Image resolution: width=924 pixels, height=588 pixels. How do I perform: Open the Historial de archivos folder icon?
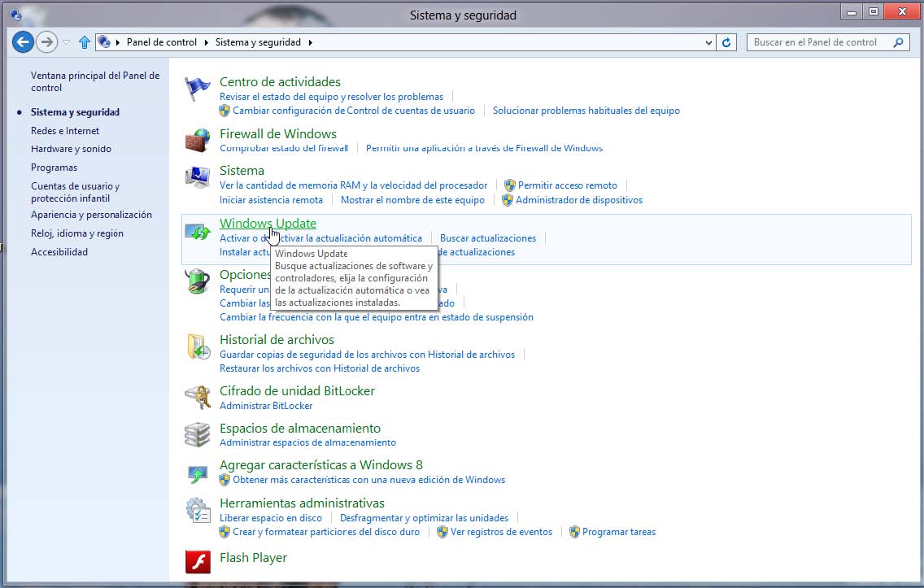(x=197, y=346)
